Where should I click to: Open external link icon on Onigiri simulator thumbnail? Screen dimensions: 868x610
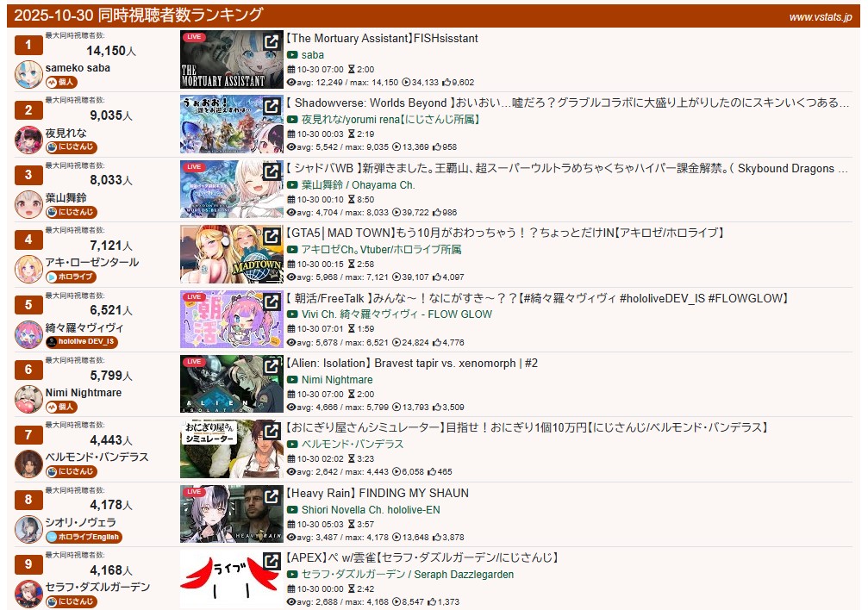tap(272, 431)
